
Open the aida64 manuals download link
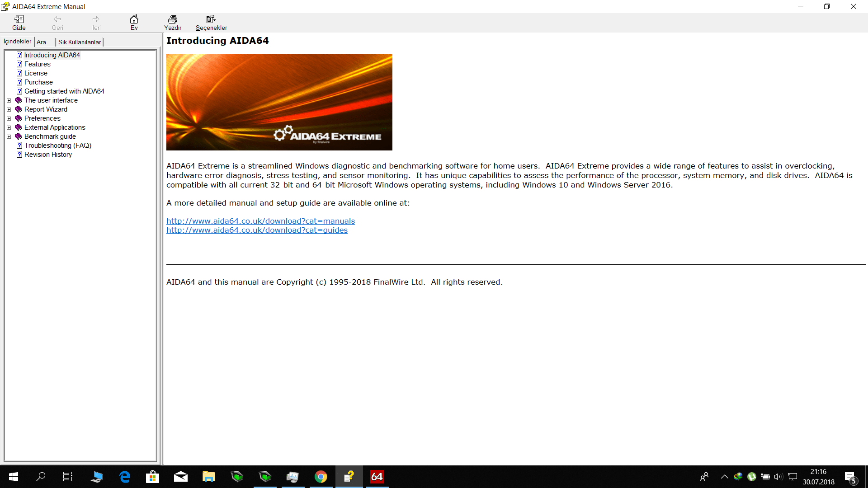tap(260, 221)
